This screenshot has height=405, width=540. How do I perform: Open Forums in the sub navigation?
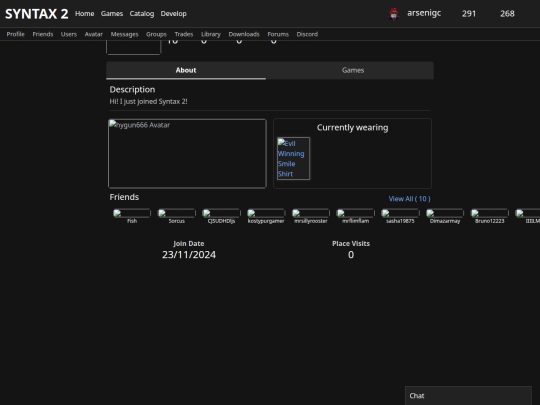[x=278, y=34]
